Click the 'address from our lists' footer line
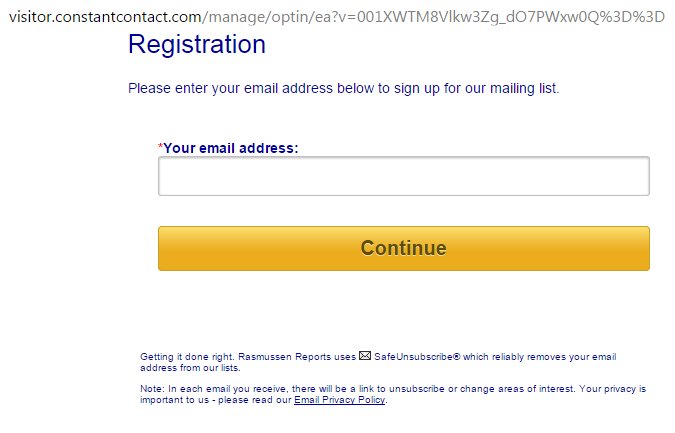Viewport: 675px width, 433px height. [x=188, y=367]
